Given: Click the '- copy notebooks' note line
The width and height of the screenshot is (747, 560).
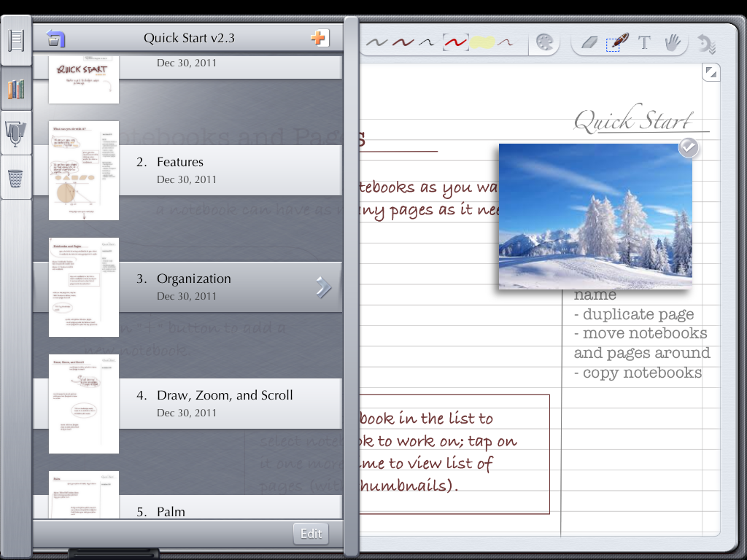Looking at the screenshot, I should [x=638, y=373].
